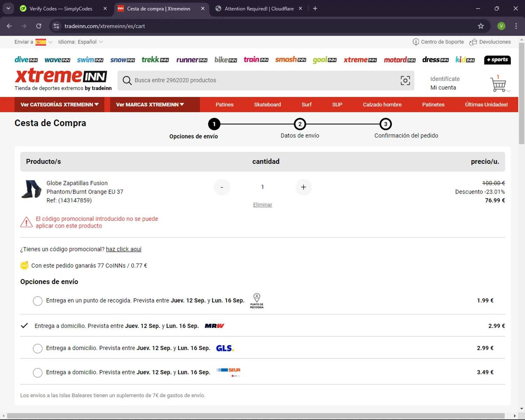Click the horizontal page scrollbar
Screen dimensions: 525x420
pyautogui.click(x=255, y=416)
